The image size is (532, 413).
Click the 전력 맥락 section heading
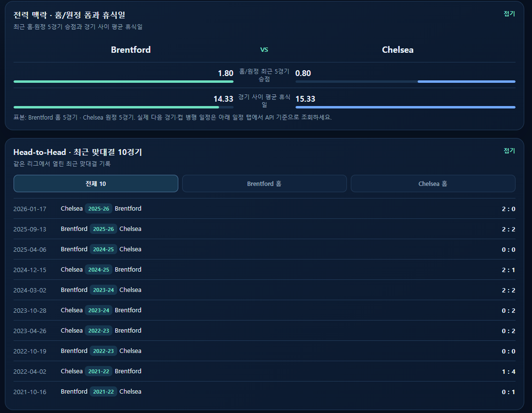69,15
